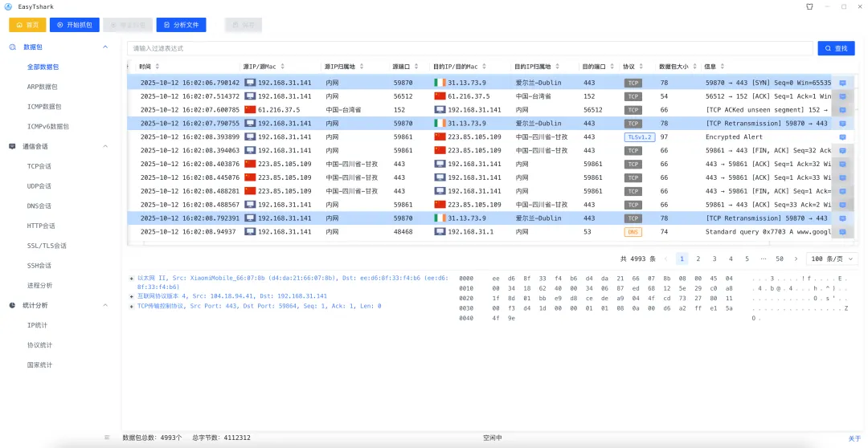
Task: Click the sort icon on 时间 column
Action: (158, 67)
